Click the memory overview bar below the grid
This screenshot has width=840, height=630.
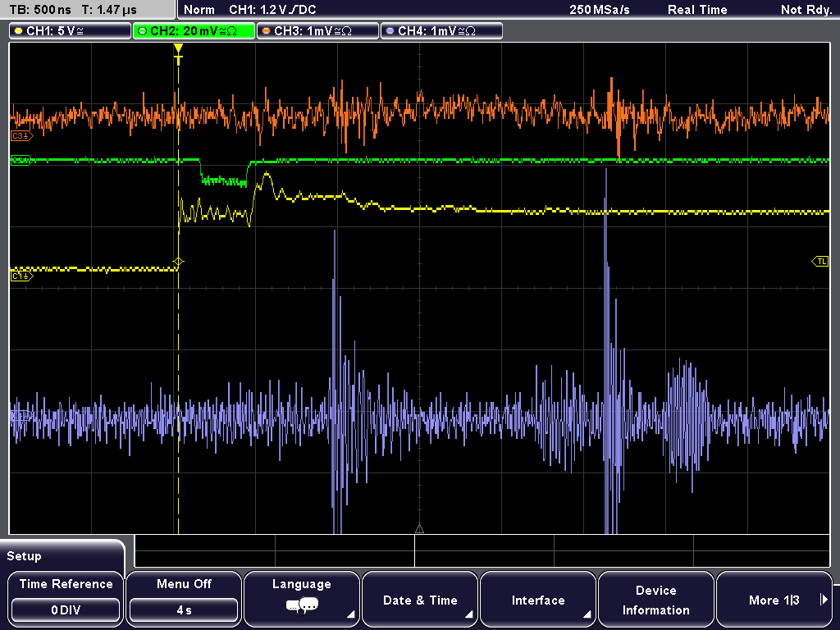pos(482,551)
